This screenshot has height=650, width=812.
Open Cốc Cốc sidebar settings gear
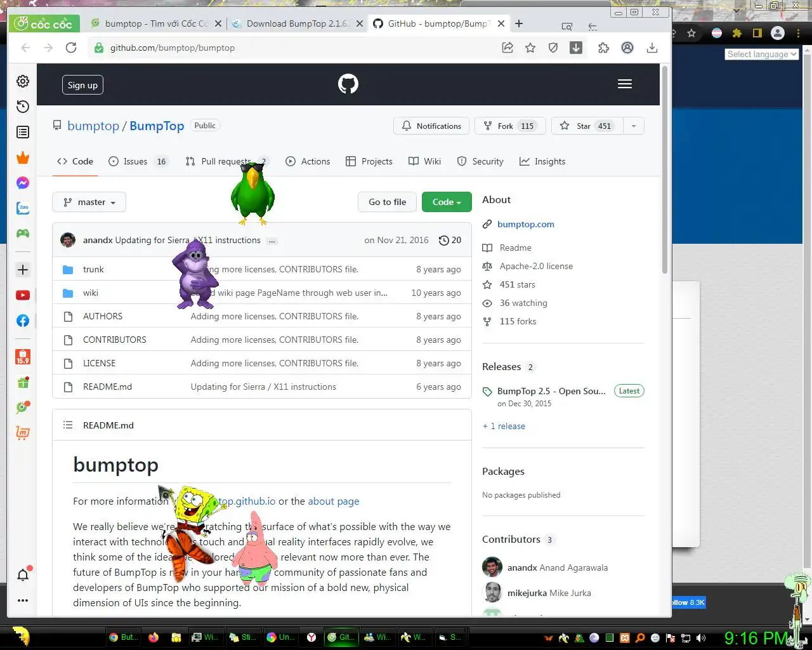pos(23,81)
